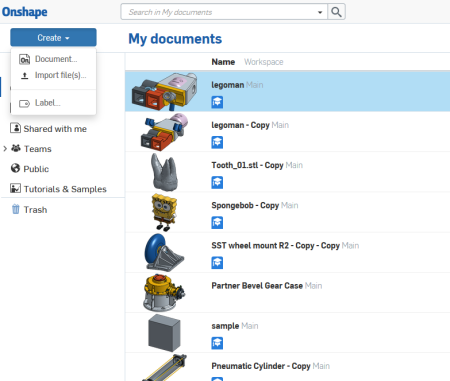Click the Teams people icon
The width and height of the screenshot is (450, 381).
(16, 148)
